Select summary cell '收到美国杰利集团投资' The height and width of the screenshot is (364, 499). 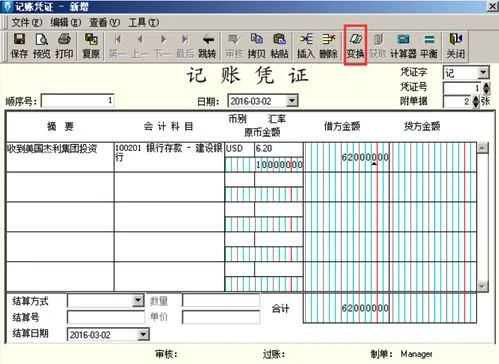pyautogui.click(x=60, y=157)
